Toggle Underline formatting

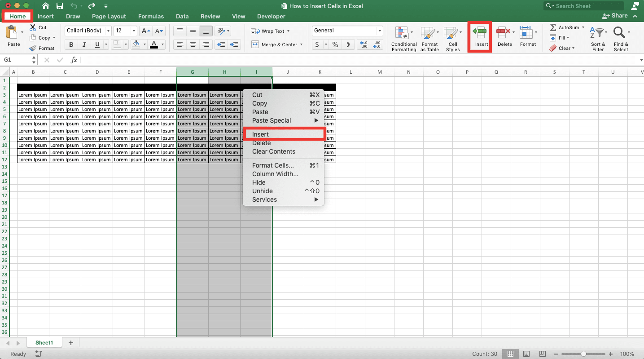(97, 44)
